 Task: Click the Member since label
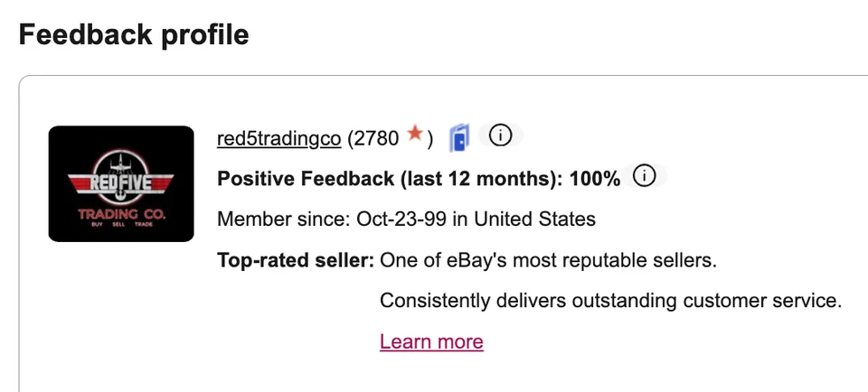pyautogui.click(x=284, y=219)
